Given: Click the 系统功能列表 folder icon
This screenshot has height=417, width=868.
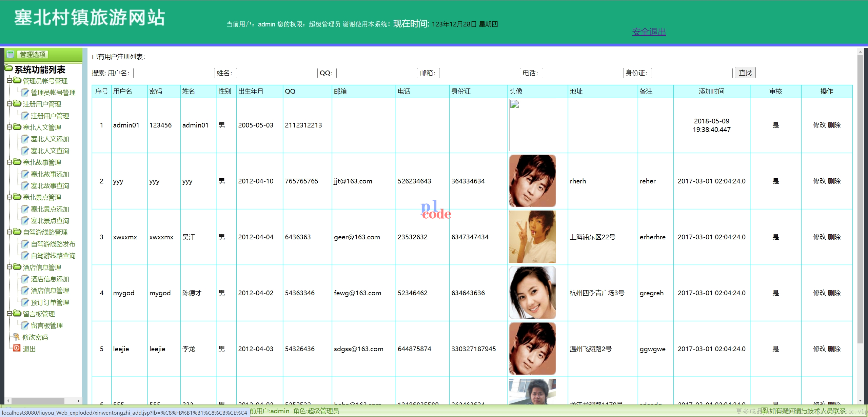Looking at the screenshot, I should pyautogui.click(x=9, y=68).
